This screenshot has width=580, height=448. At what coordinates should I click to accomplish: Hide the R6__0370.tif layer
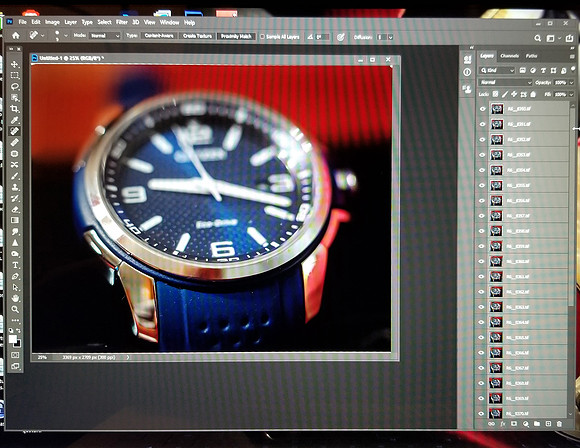482,414
